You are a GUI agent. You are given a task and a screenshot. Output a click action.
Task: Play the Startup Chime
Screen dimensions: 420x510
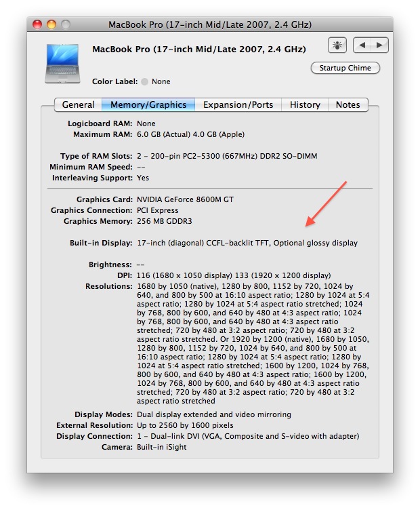(x=345, y=68)
